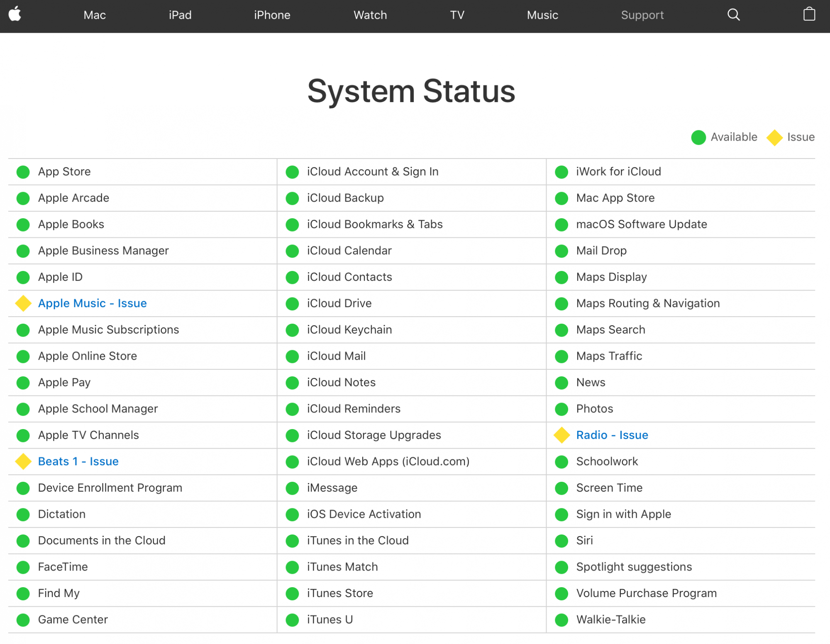Open the iPhone menu item
The height and width of the screenshot is (644, 830).
click(272, 15)
